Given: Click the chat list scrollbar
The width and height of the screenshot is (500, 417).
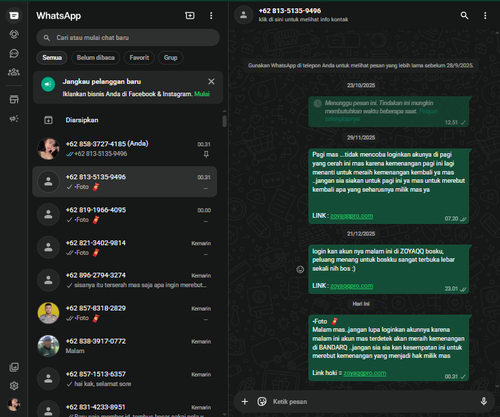Looking at the screenshot, I should pos(224,121).
